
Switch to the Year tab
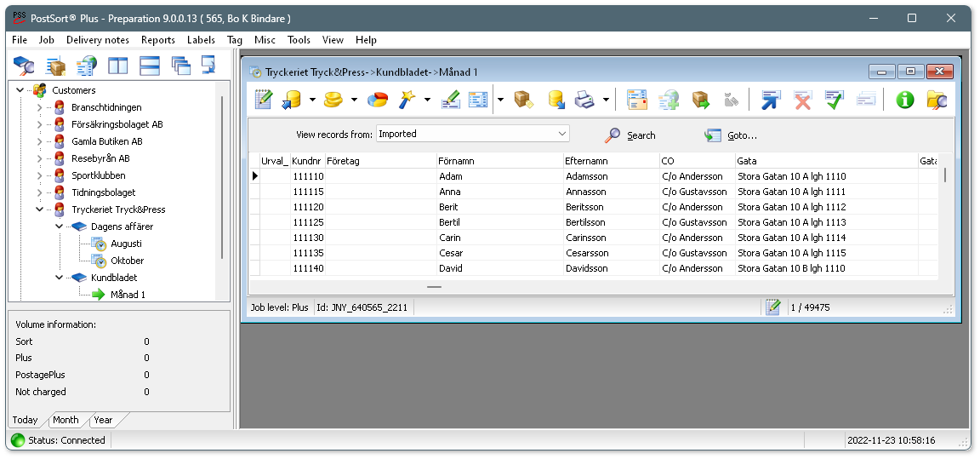coord(103,420)
